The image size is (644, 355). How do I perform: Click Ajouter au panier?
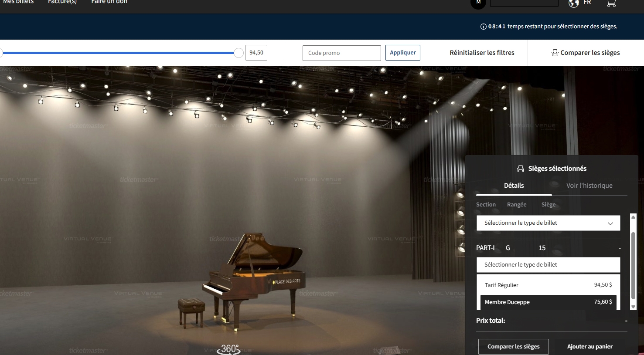pyautogui.click(x=589, y=347)
